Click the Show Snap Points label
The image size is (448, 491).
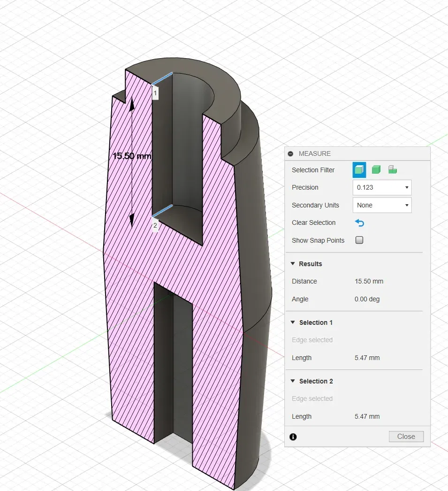pos(318,240)
